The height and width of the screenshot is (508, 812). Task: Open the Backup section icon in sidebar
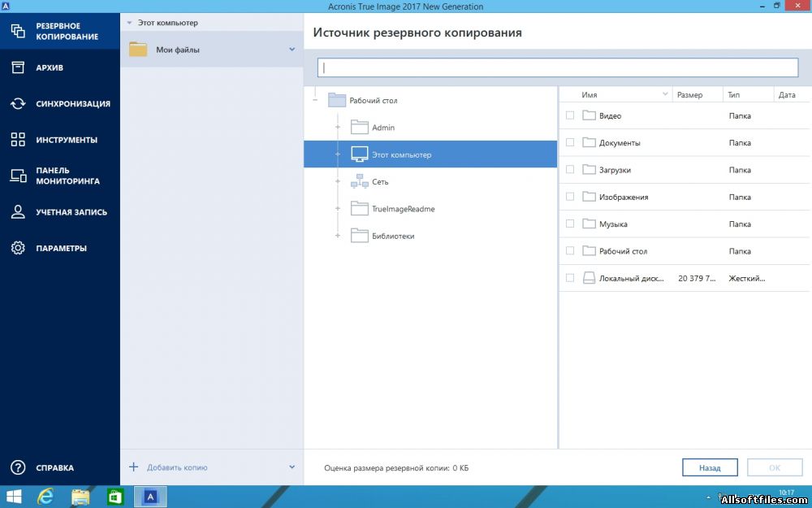click(18, 32)
